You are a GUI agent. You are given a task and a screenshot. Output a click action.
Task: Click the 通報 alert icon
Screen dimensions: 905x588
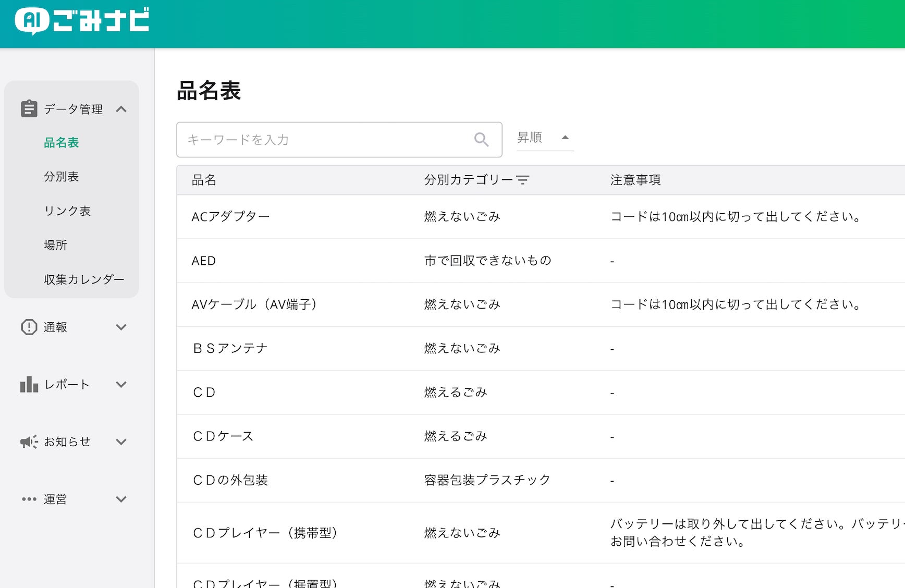pyautogui.click(x=29, y=327)
